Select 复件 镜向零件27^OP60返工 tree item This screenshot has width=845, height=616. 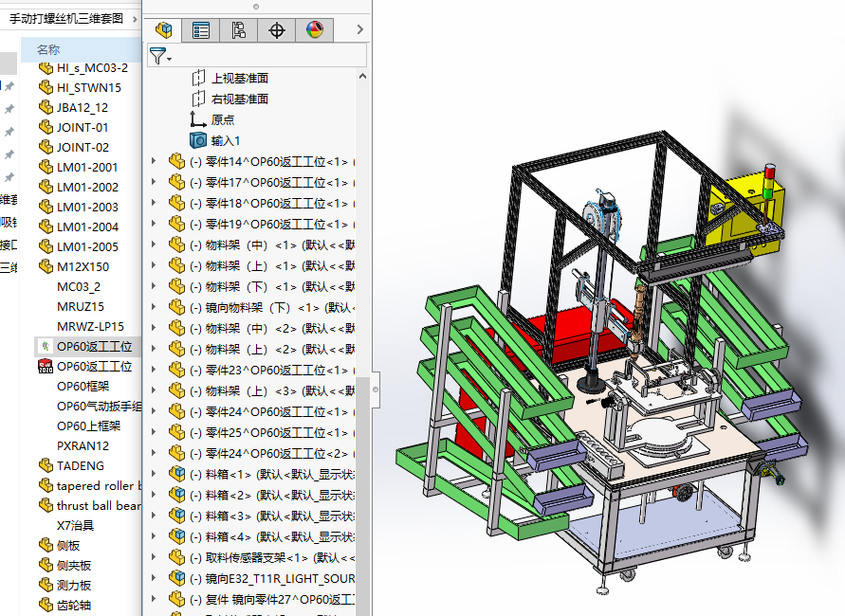click(272, 599)
